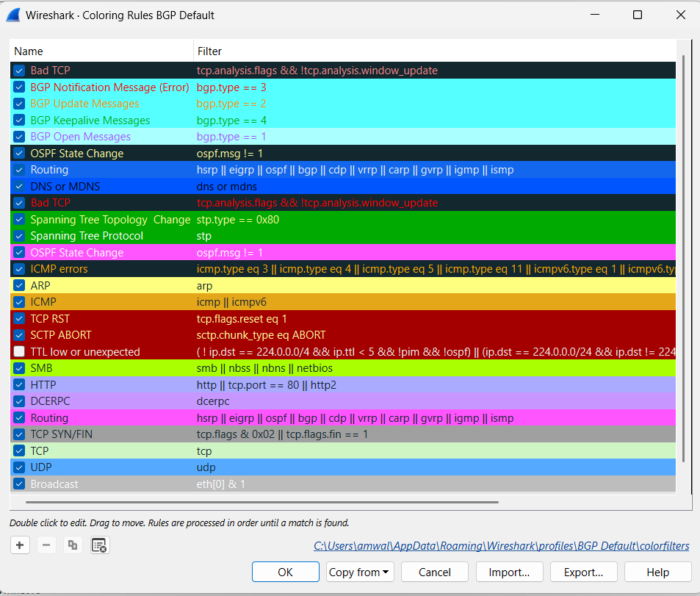Click the Wireshark shark fin title icon

point(13,15)
